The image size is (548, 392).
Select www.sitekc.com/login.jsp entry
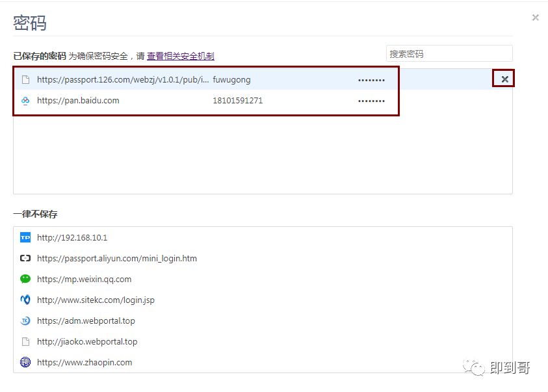[96, 300]
